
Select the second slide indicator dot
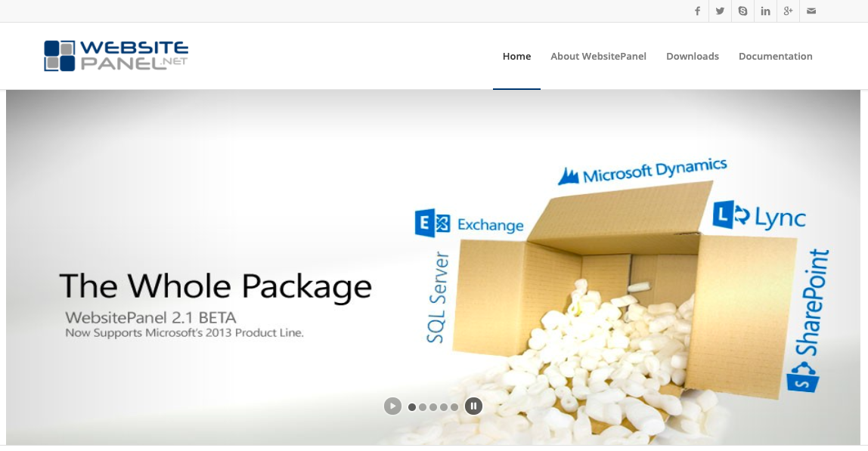(x=423, y=407)
